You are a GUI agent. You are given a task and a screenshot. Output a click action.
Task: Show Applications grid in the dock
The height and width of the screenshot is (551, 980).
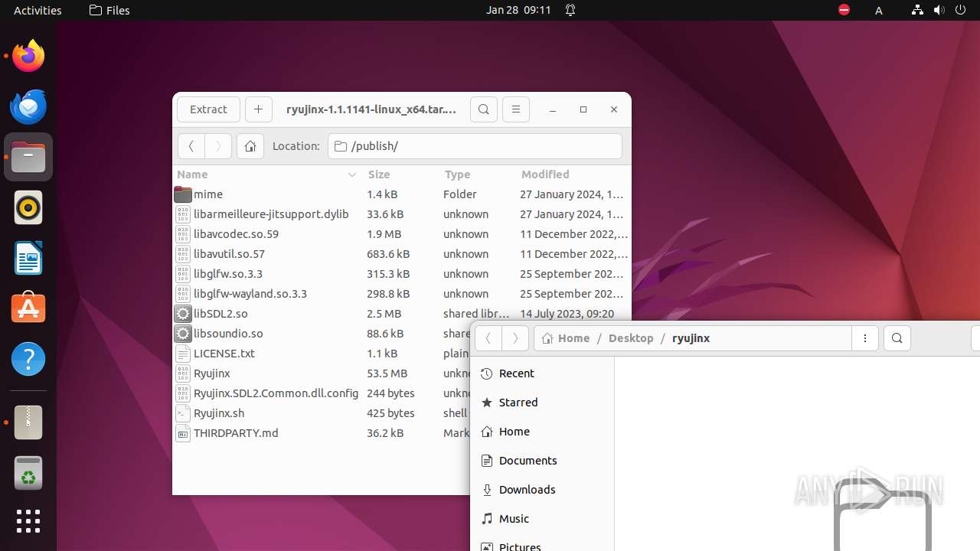[28, 521]
